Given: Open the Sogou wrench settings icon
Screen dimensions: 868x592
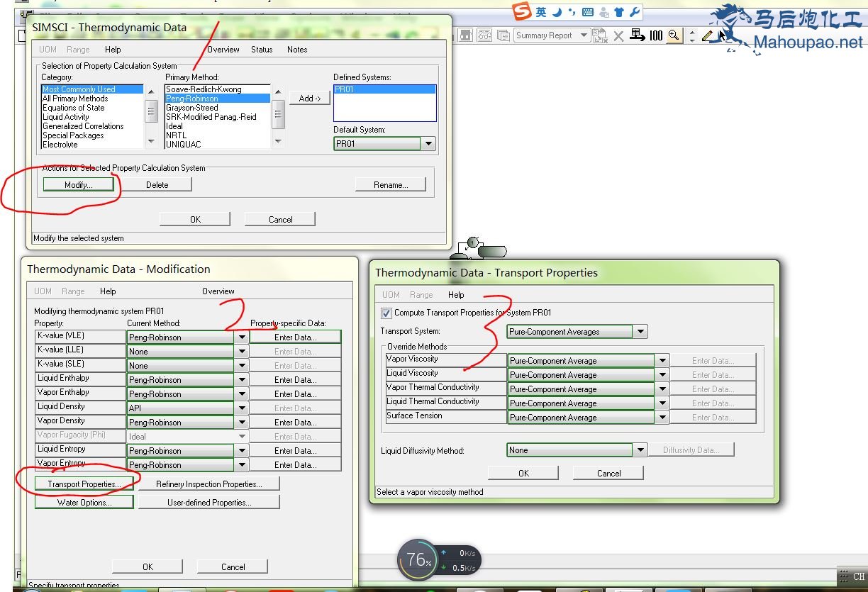Looking at the screenshot, I should [x=635, y=12].
